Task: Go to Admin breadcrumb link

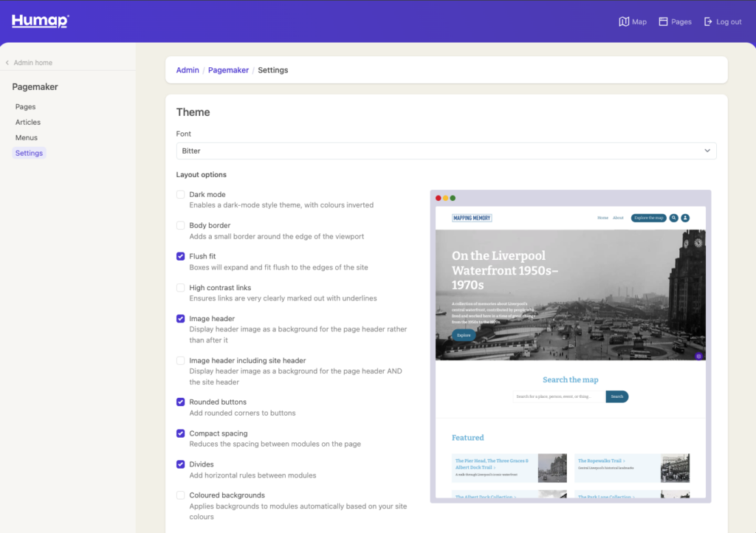Action: [x=188, y=70]
